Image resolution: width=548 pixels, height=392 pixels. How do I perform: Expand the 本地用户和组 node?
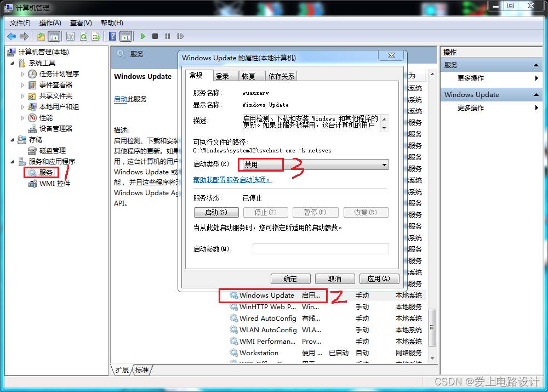tap(22, 107)
